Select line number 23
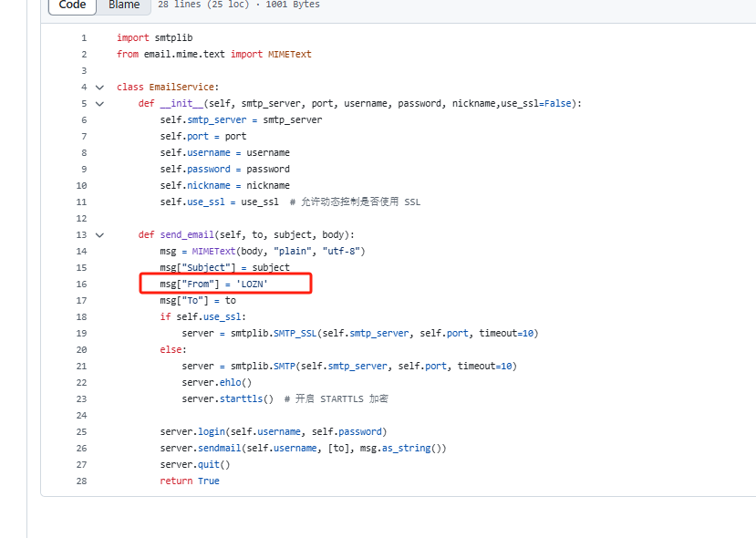The width and height of the screenshot is (756, 538). 81,399
